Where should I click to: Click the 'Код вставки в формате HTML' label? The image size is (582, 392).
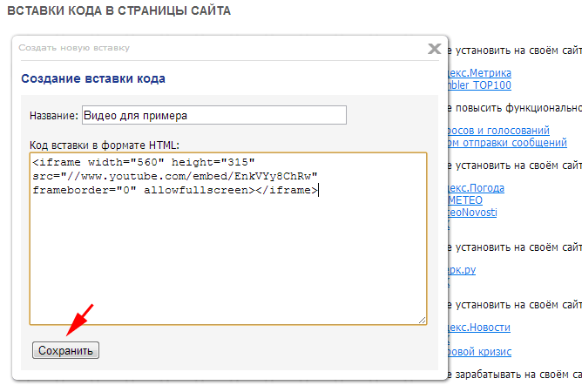(x=104, y=144)
